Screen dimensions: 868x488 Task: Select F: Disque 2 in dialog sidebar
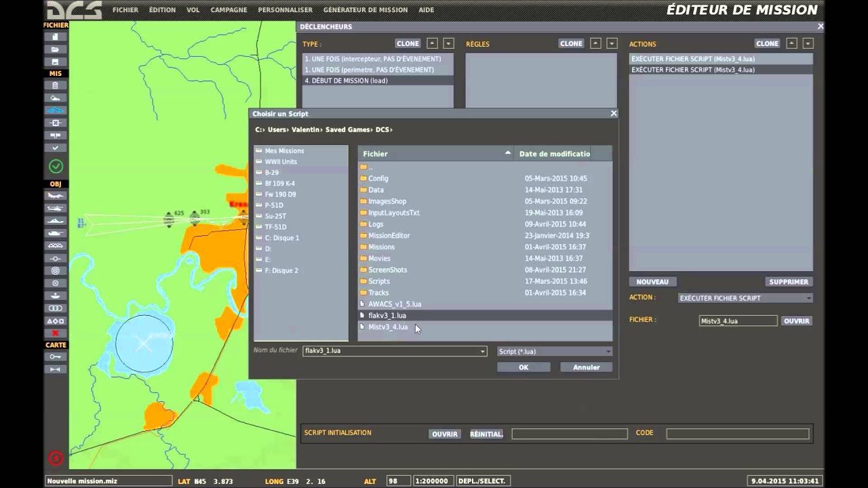tap(300, 270)
